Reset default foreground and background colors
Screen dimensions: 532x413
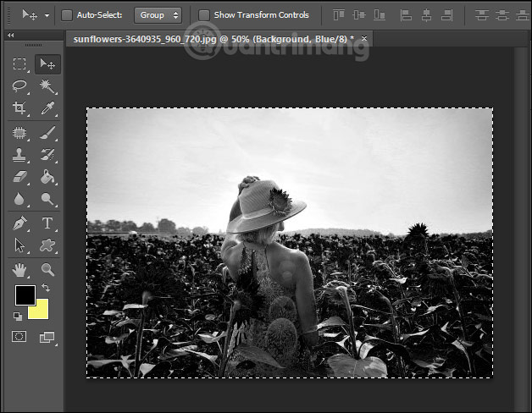pos(17,317)
